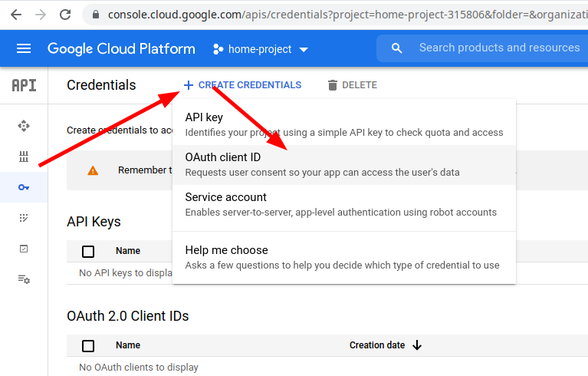Reload the page with the refresh icon

pyautogui.click(x=65, y=15)
